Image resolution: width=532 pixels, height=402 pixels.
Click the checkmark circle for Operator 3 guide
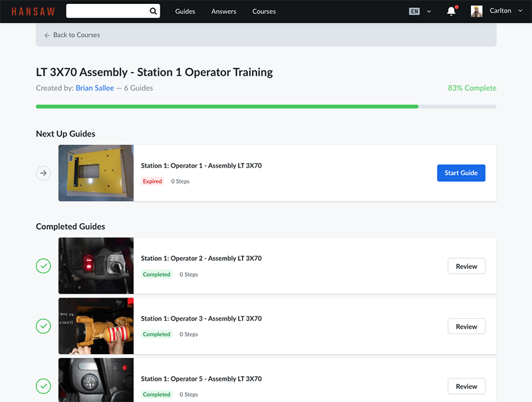(43, 326)
